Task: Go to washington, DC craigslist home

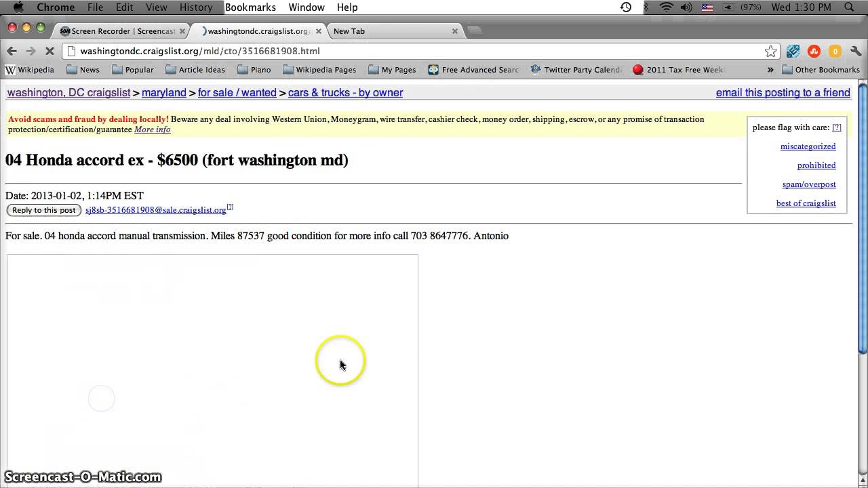Action: click(x=68, y=93)
